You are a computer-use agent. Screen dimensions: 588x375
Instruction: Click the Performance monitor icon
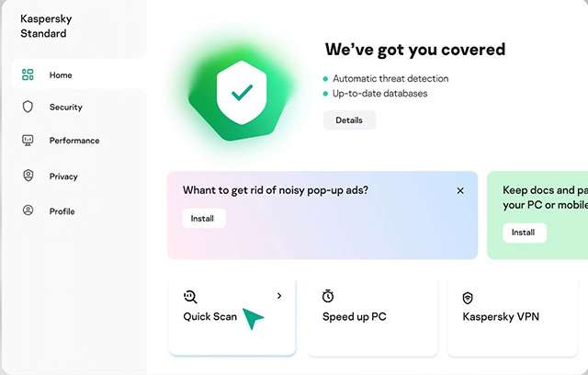pyautogui.click(x=28, y=141)
